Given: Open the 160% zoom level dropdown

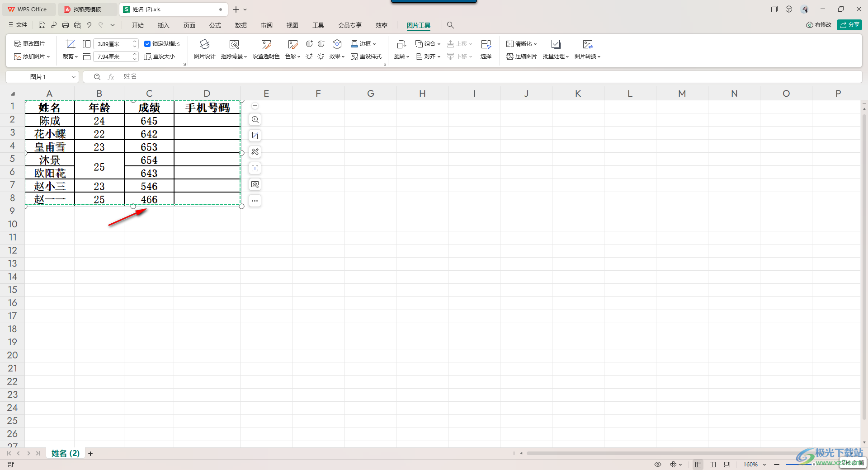Looking at the screenshot, I should pyautogui.click(x=755, y=465).
